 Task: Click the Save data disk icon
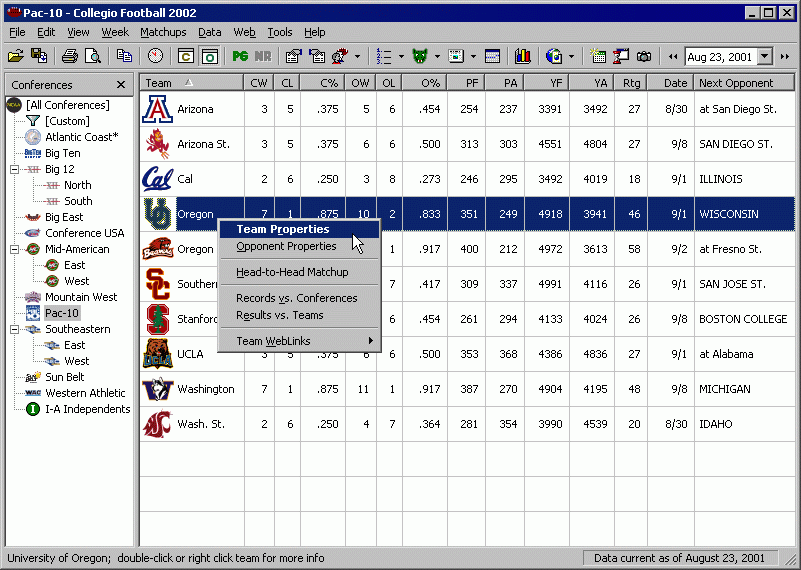[39, 56]
